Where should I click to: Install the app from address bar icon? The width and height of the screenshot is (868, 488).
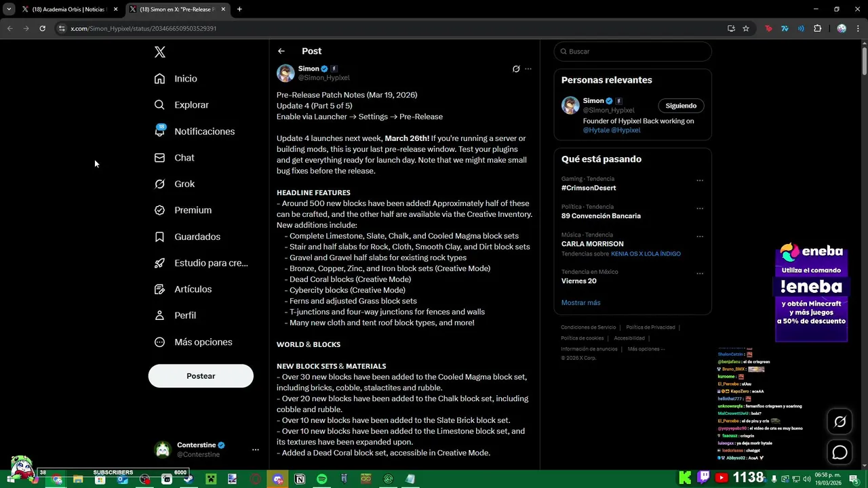(731, 28)
